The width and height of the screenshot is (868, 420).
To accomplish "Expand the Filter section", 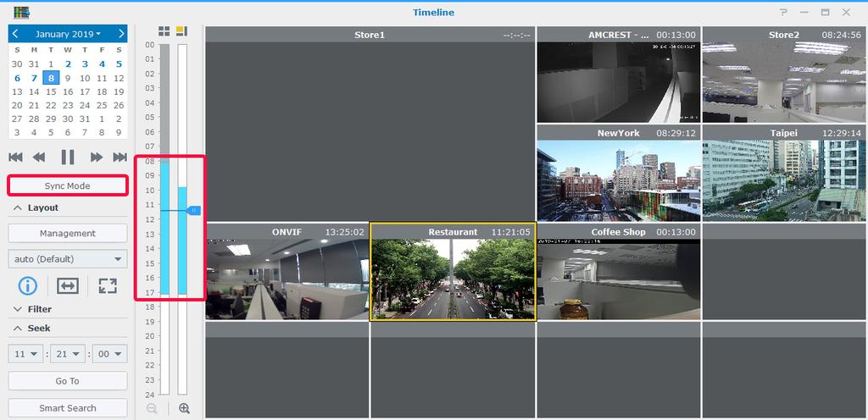I will tap(33, 309).
